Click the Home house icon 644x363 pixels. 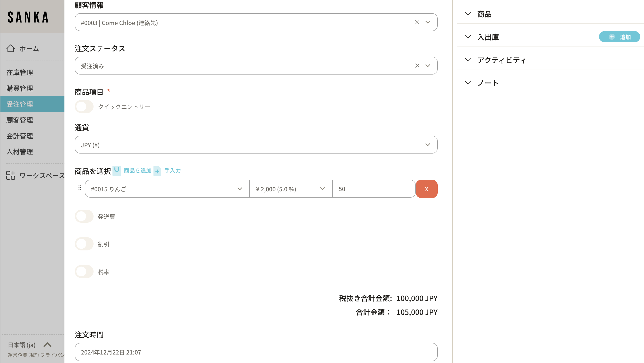pyautogui.click(x=11, y=48)
